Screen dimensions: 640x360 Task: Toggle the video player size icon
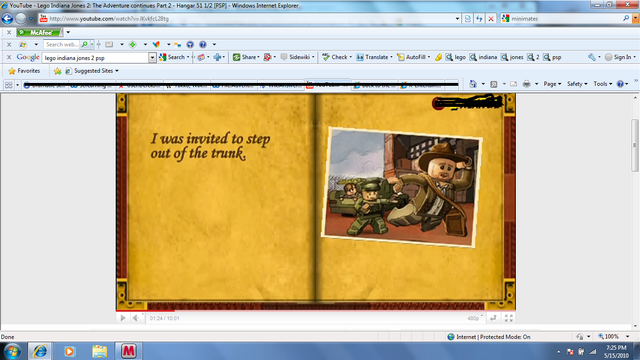(x=493, y=318)
